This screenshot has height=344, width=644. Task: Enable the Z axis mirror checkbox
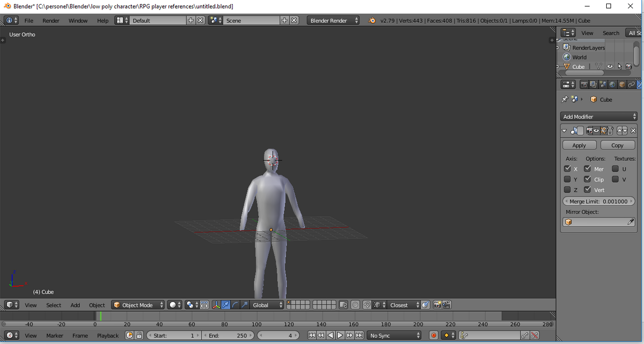pos(568,190)
